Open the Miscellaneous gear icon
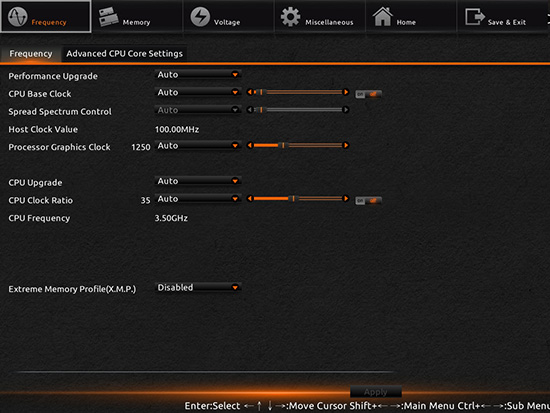 pos(290,16)
